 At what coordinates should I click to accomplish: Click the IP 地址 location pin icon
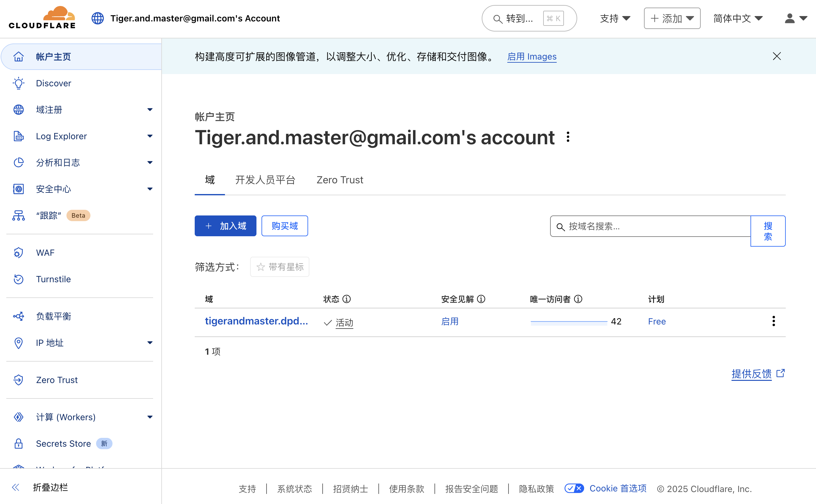19,343
